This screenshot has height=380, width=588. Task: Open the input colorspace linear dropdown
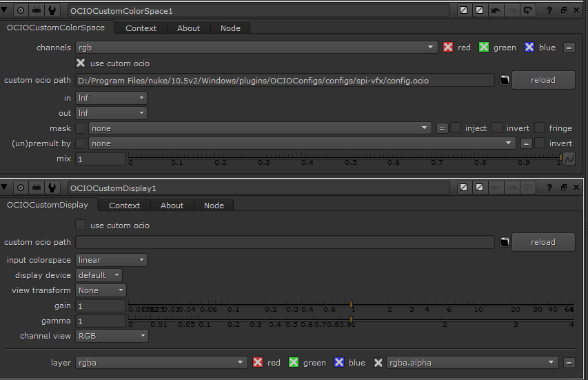[x=112, y=260]
